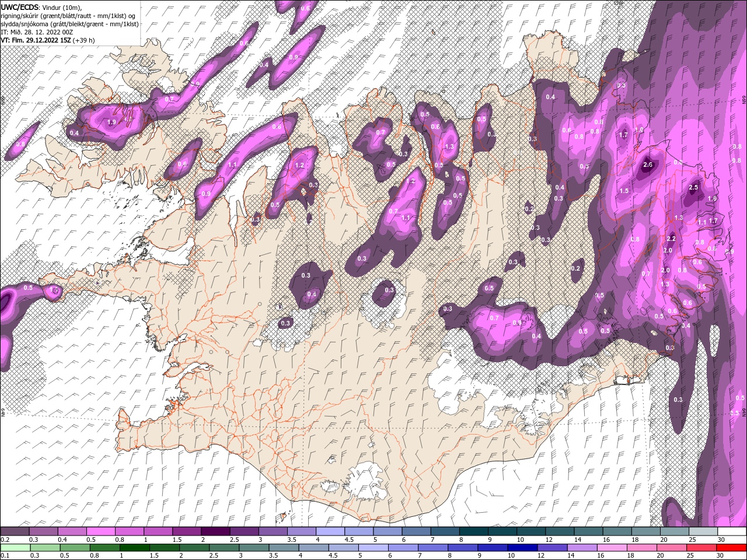Click the '2.6' precipitation value on the map

[x=647, y=165]
